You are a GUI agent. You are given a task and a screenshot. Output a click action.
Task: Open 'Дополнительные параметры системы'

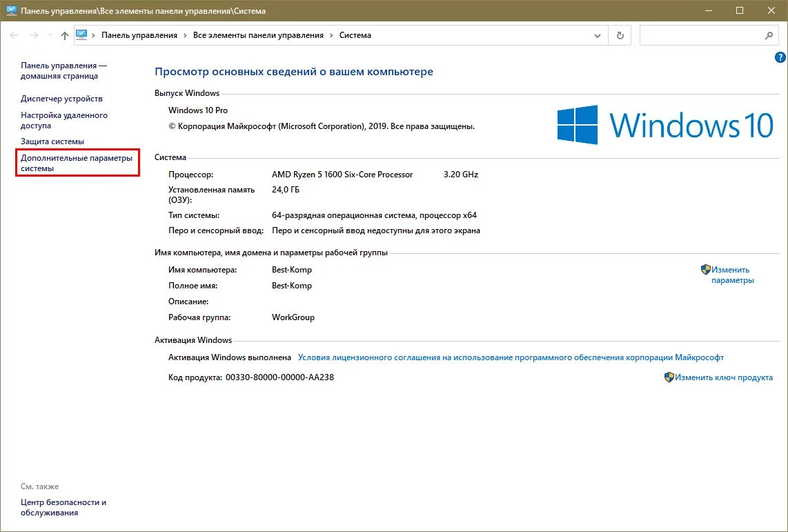click(x=77, y=163)
